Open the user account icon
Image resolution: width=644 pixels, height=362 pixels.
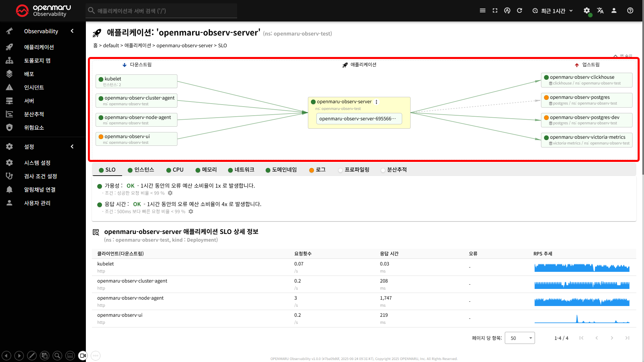tap(614, 11)
